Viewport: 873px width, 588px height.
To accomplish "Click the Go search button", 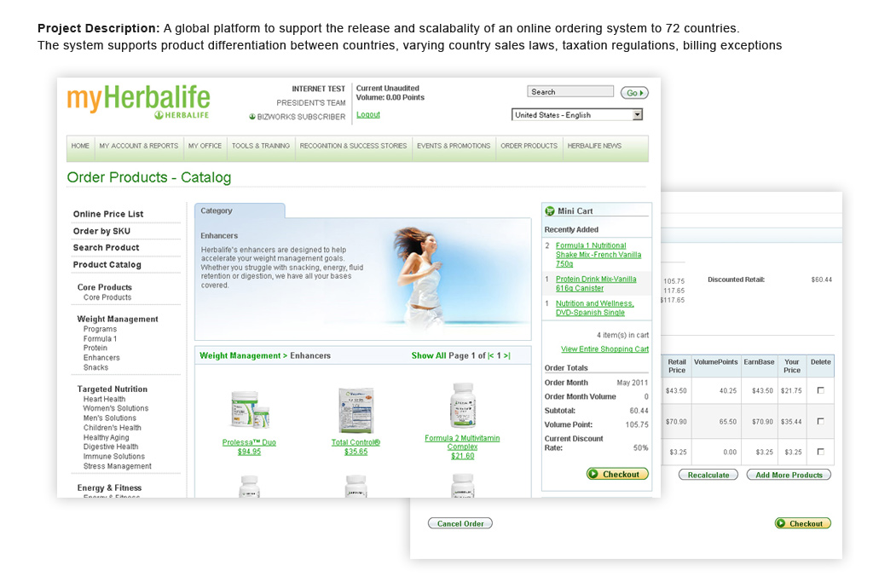I will tap(634, 93).
